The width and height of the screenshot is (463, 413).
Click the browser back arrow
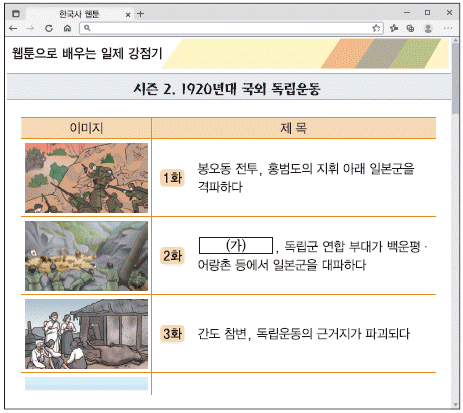pyautogui.click(x=13, y=28)
